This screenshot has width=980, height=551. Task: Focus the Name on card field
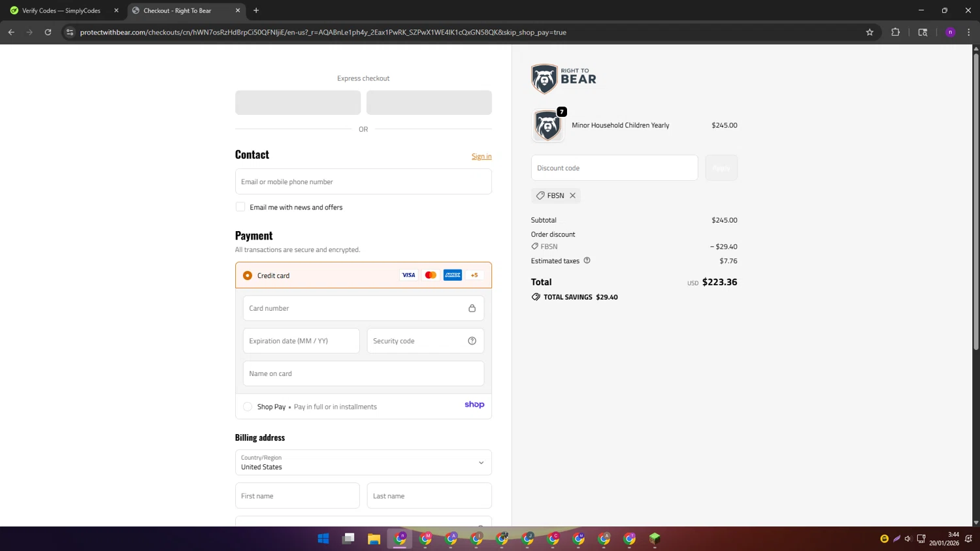pyautogui.click(x=363, y=373)
